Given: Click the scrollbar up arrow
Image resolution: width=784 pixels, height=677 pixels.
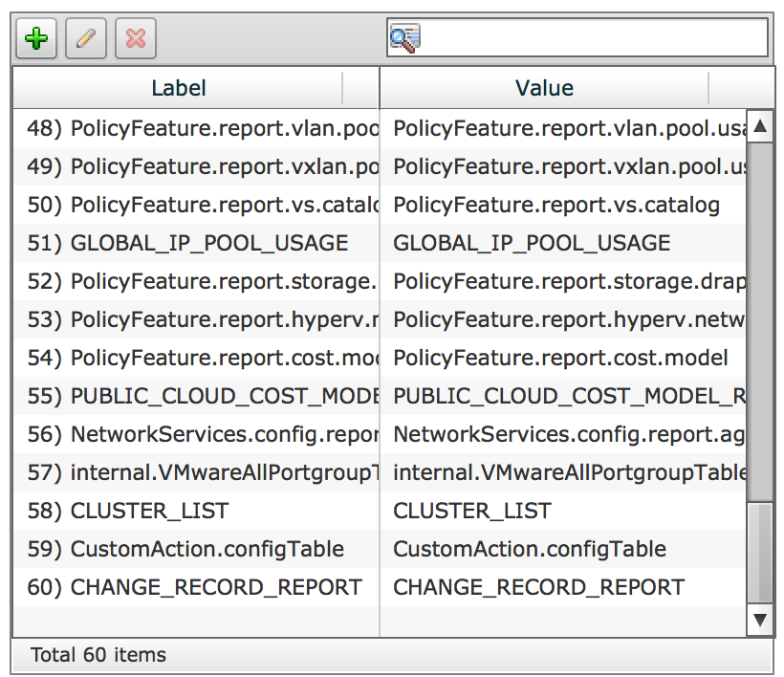Looking at the screenshot, I should click(760, 126).
